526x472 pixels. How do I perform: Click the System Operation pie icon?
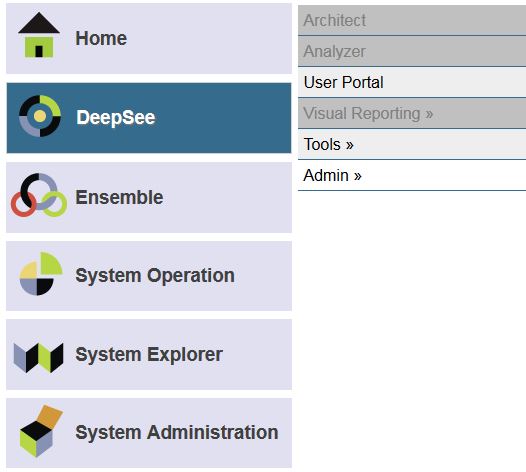coord(41,273)
